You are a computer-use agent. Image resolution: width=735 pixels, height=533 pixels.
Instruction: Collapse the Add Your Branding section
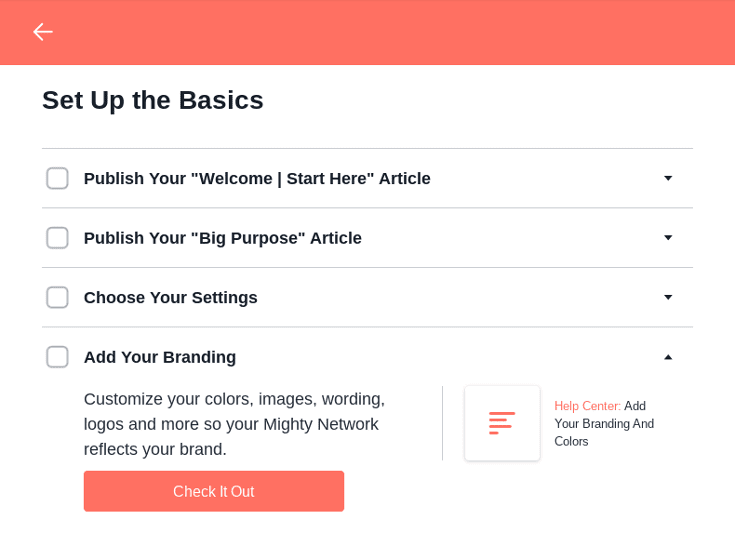668,357
